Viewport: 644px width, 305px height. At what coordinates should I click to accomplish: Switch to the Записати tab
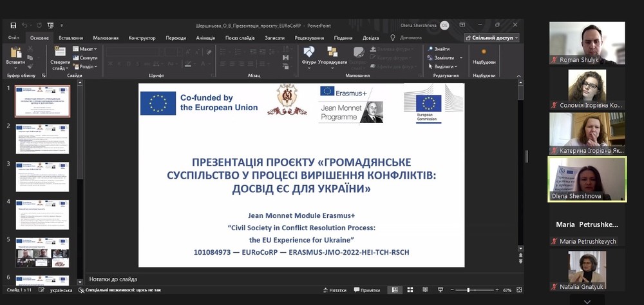pos(274,38)
